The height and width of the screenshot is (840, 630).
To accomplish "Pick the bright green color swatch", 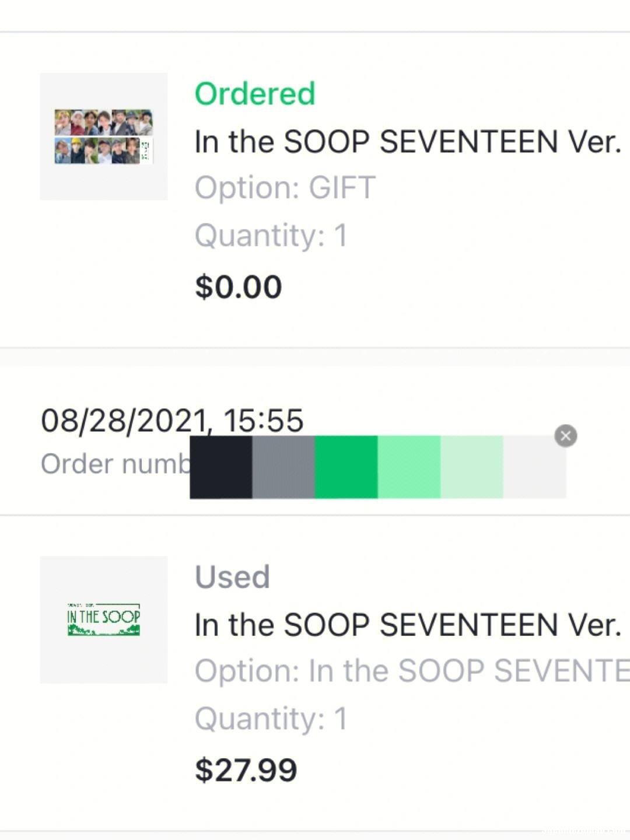I will point(346,467).
